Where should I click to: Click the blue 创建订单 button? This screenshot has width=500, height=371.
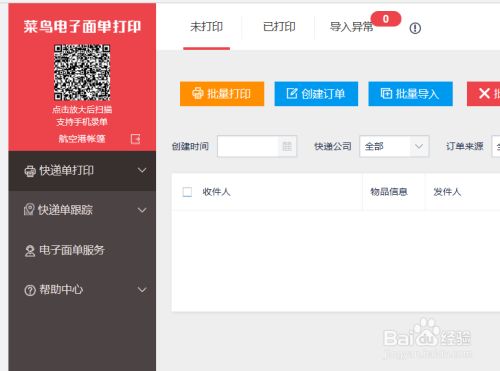[x=316, y=94]
